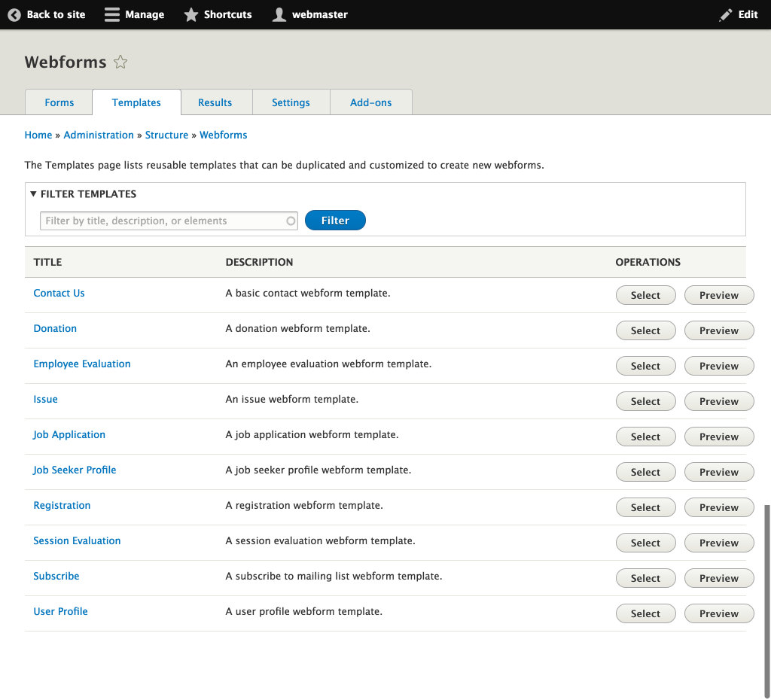The width and height of the screenshot is (771, 700).
Task: Open the Job Application template link
Action: (x=69, y=434)
